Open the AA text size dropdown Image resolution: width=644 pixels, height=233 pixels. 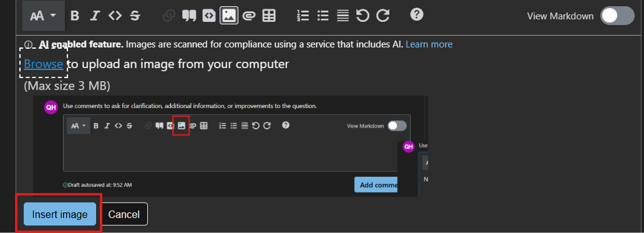pyautogui.click(x=44, y=16)
